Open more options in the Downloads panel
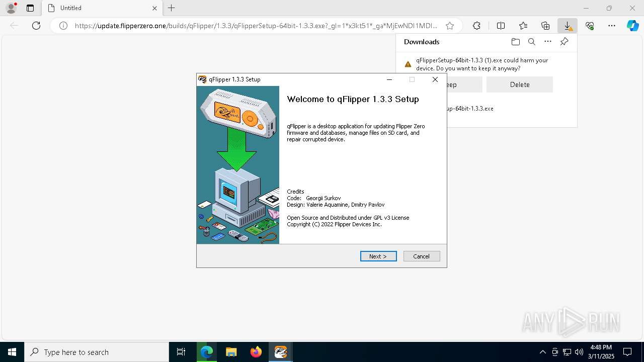The width and height of the screenshot is (644, 362). coord(548,42)
